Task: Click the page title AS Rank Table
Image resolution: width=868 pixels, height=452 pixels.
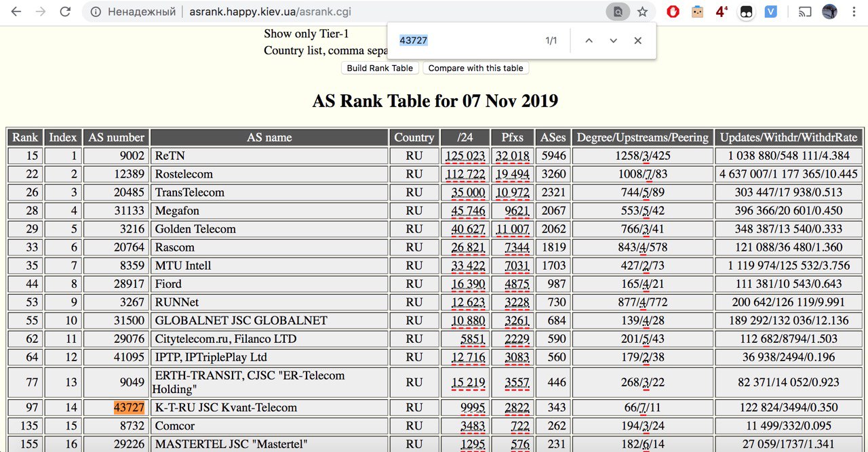Action: tap(435, 102)
